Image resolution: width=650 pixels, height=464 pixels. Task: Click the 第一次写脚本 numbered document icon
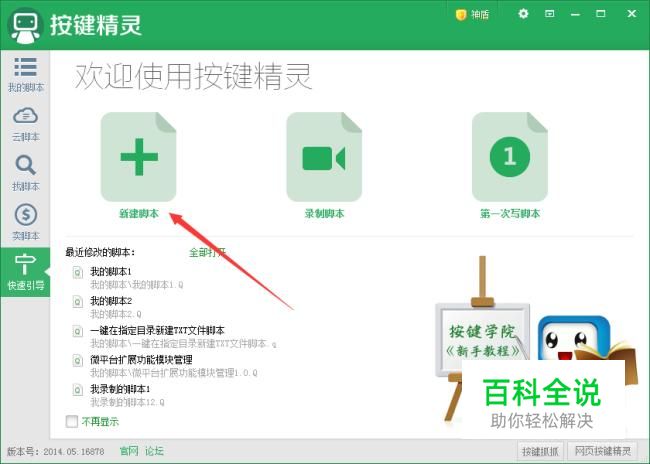(x=510, y=157)
